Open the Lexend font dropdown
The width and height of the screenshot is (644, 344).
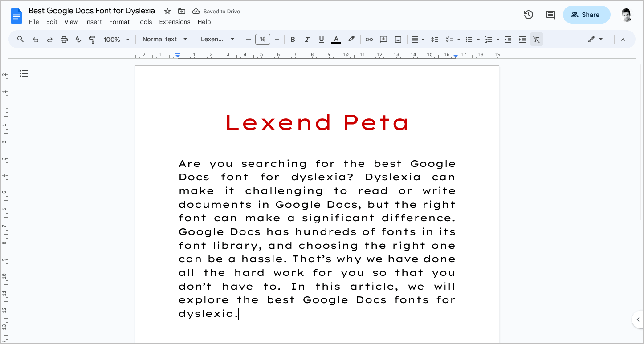(217, 40)
